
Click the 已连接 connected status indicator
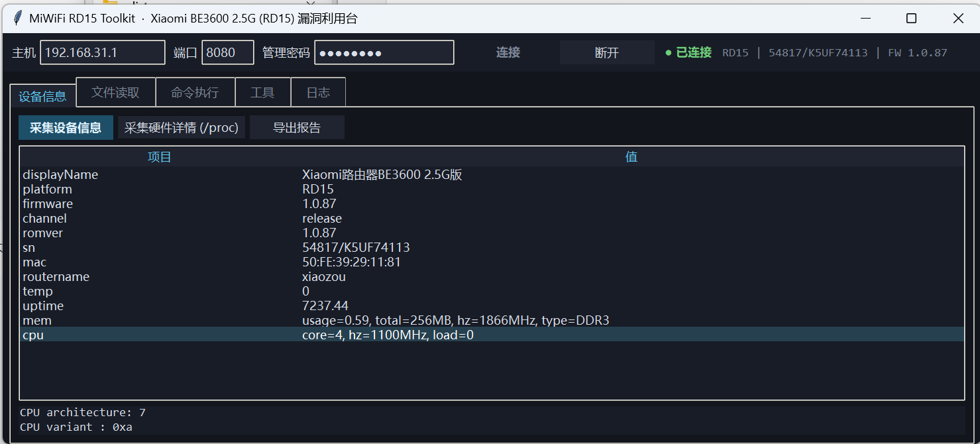tap(688, 52)
